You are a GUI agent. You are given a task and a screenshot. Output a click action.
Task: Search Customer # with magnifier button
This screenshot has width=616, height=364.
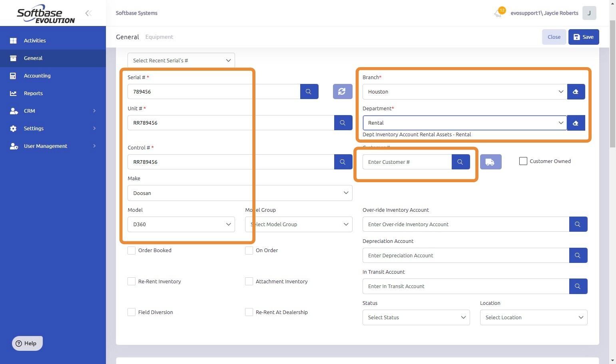click(461, 162)
